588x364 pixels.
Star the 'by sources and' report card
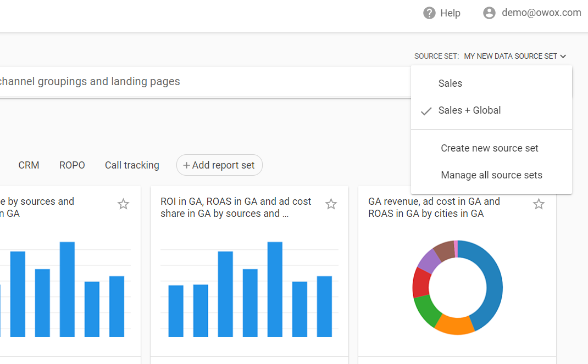pyautogui.click(x=123, y=204)
